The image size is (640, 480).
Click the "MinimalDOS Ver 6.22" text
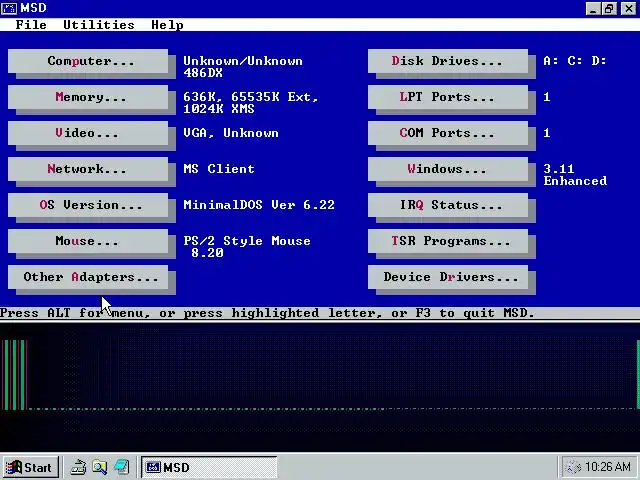click(x=259, y=205)
